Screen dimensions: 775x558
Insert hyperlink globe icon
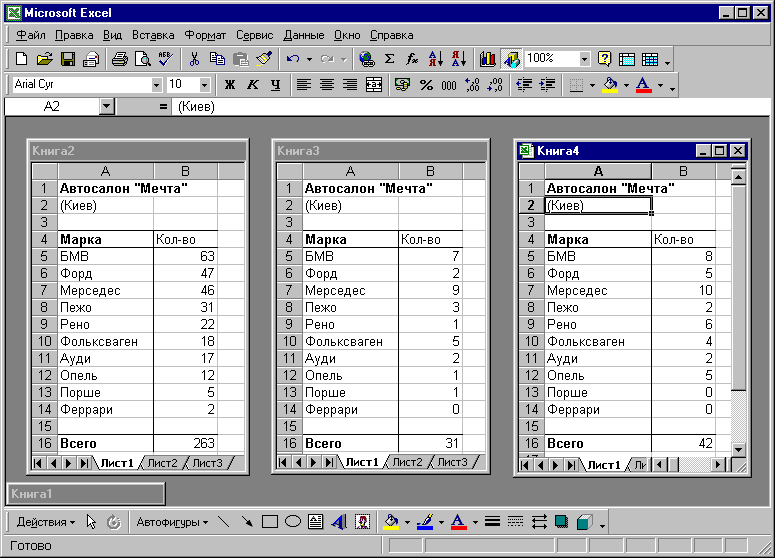(x=367, y=59)
